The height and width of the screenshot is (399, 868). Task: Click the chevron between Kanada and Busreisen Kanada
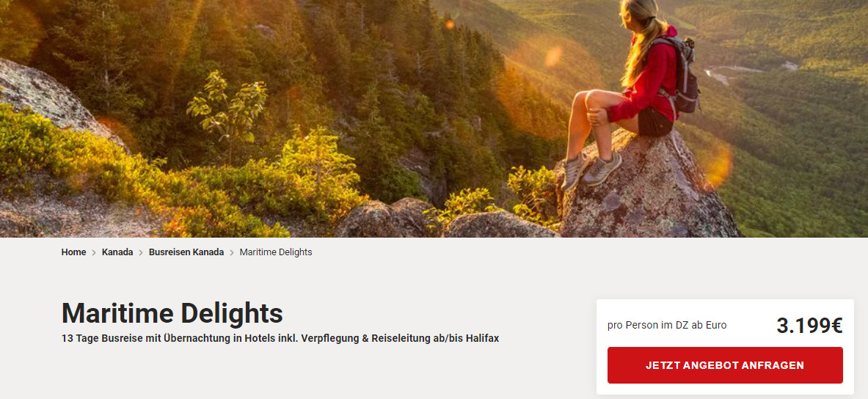[141, 253]
